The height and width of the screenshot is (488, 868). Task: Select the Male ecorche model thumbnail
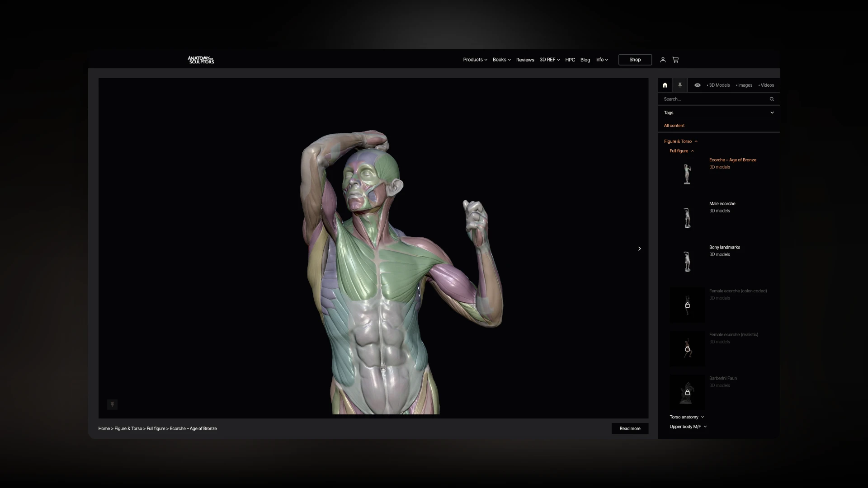coord(687,217)
